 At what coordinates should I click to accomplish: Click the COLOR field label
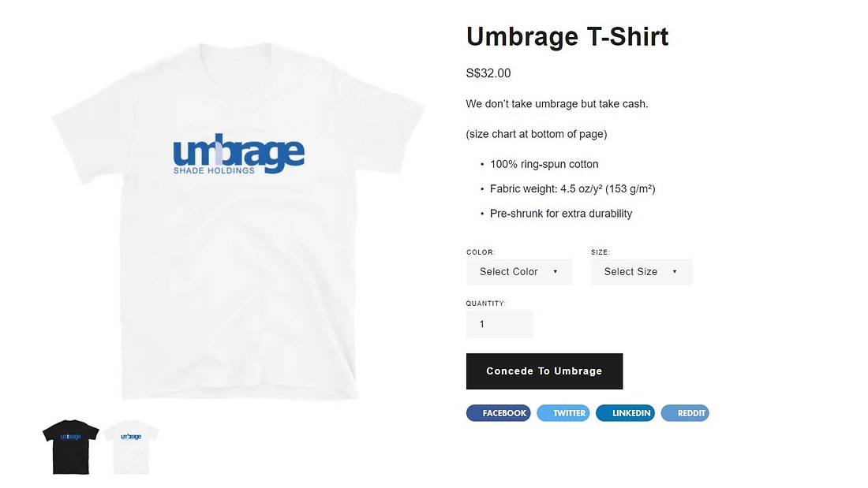click(480, 251)
